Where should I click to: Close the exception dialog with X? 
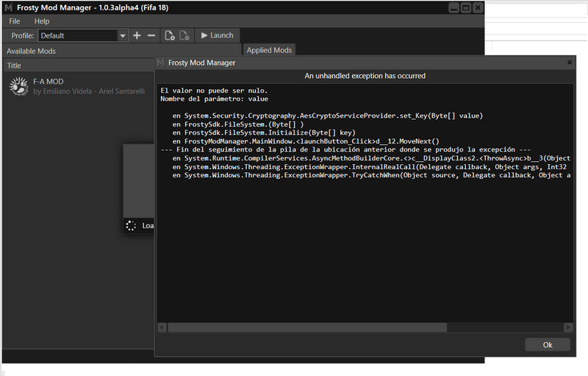tap(570, 63)
